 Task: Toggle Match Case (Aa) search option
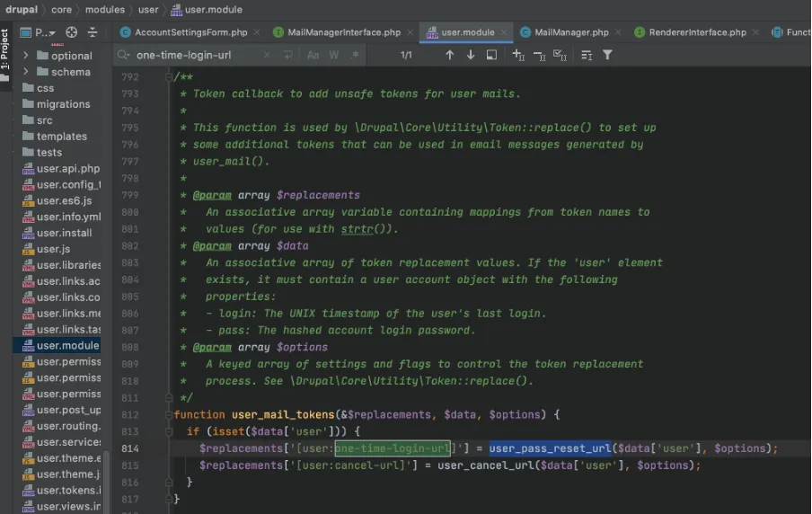[x=313, y=55]
